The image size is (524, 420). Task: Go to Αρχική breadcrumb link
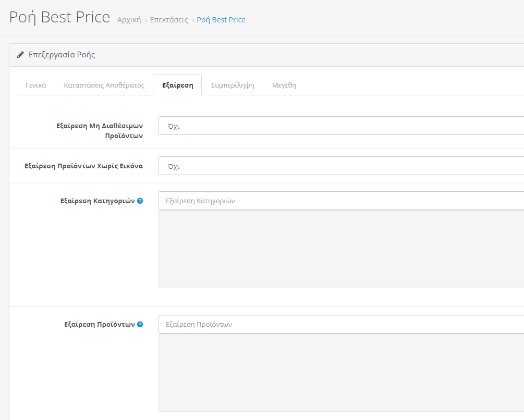(x=129, y=20)
